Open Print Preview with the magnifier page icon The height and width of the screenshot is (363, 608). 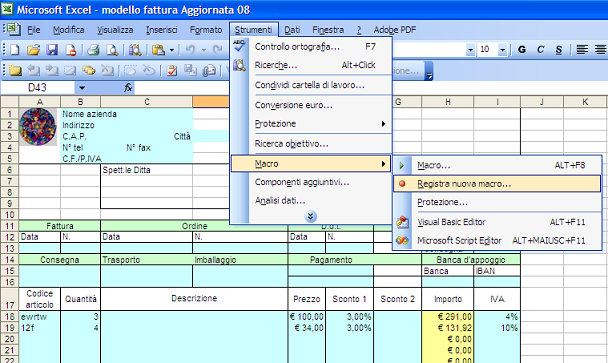coord(112,50)
